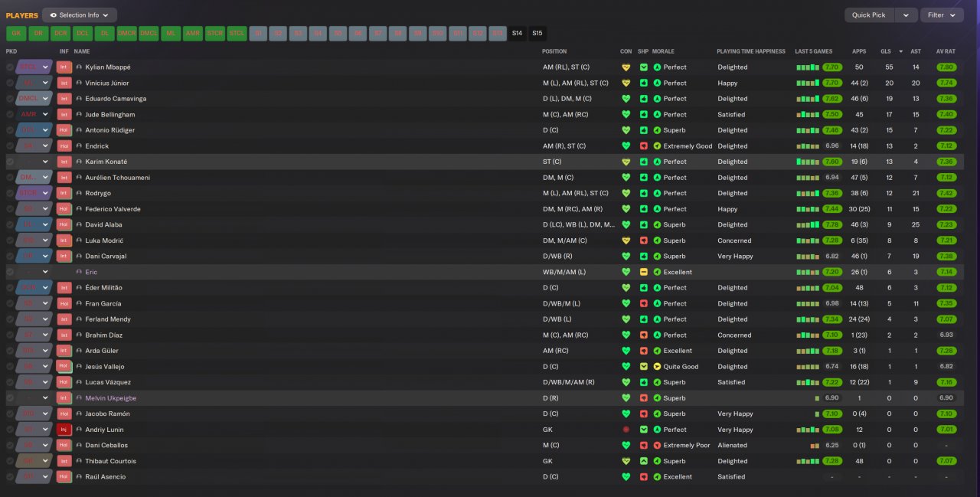Expand the Quick Pick arrow menu
The image size is (980, 497).
pos(906,15)
